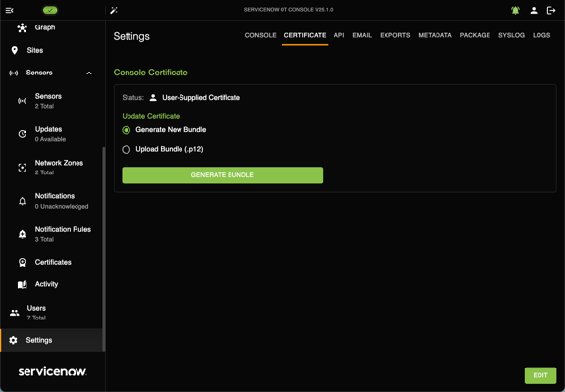Click the GENERATE BUNDLE button
This screenshot has height=392, width=565.
pos(223,175)
